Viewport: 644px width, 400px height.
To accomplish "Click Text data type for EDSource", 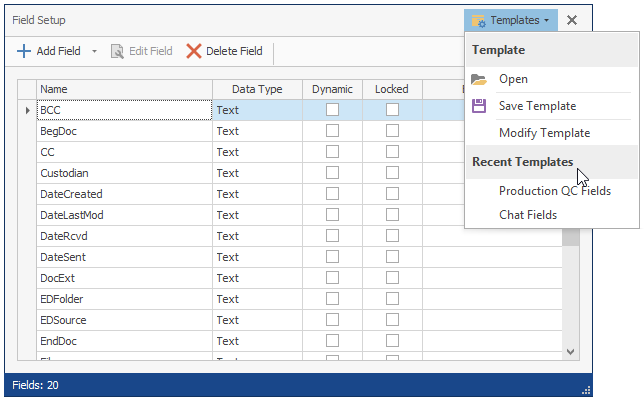I will [x=257, y=320].
